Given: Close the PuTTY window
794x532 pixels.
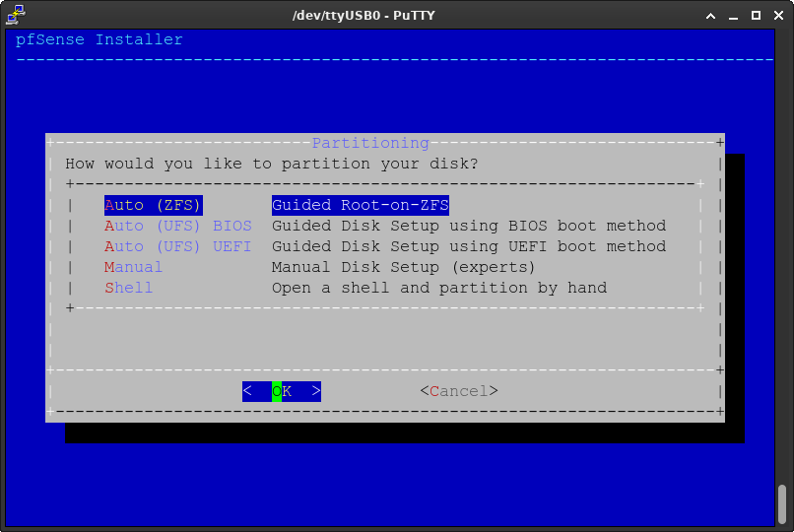Looking at the screenshot, I should pos(779,16).
